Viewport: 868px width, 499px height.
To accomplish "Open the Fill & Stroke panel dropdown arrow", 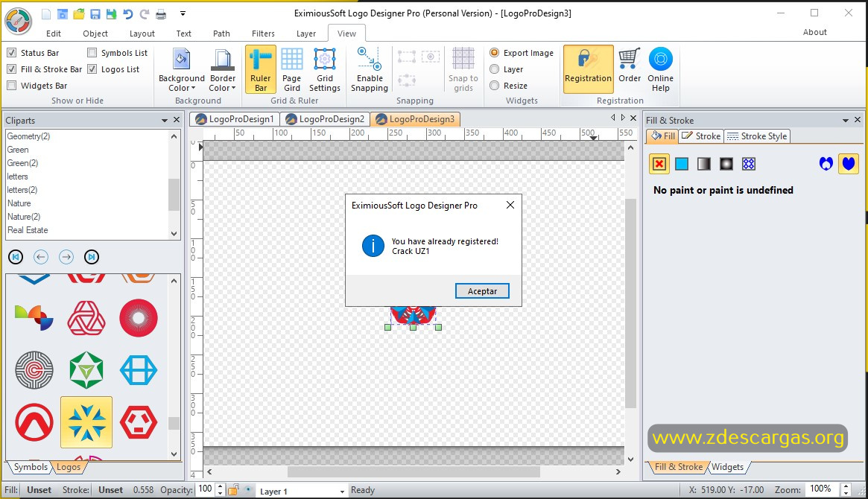I will (x=846, y=120).
